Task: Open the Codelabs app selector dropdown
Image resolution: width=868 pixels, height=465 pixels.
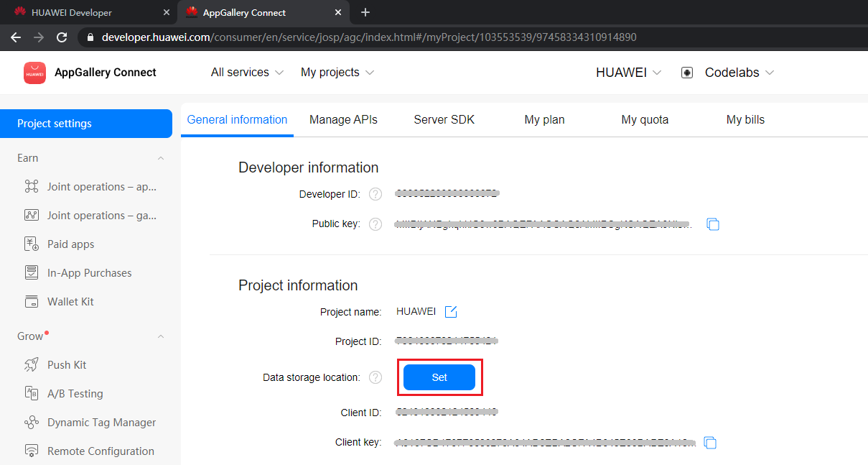Action: pos(739,73)
